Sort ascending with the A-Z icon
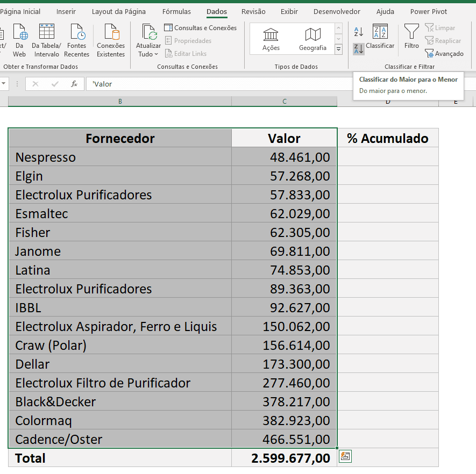This screenshot has height=474, width=476. (x=359, y=32)
